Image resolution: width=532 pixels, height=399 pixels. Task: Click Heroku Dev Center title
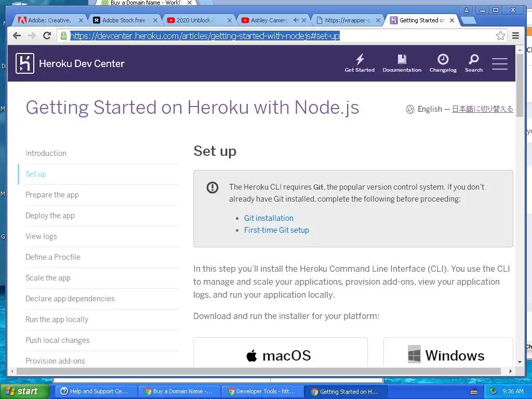(x=82, y=63)
